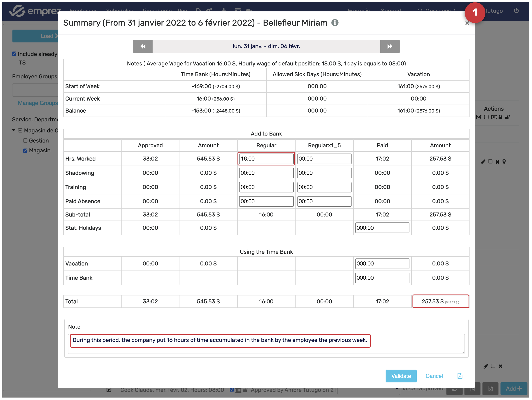Click the closed lock icon under Actions
The width and height of the screenshot is (532, 400).
[500, 117]
